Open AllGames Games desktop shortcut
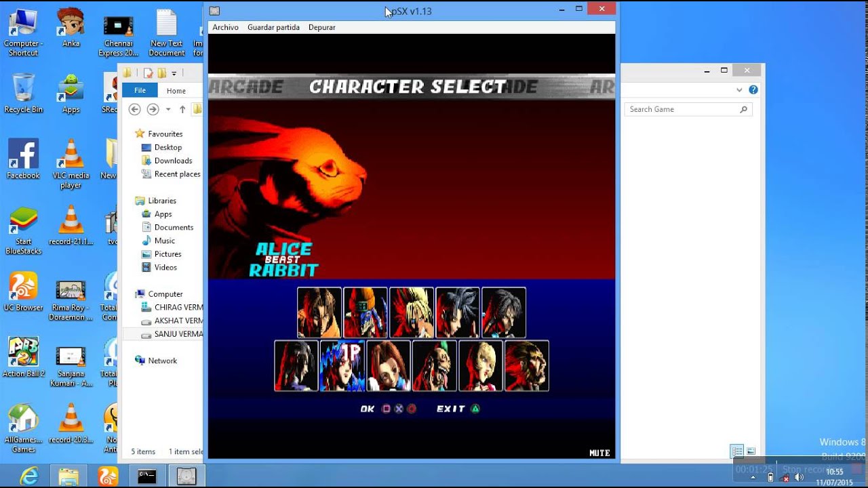This screenshot has width=868, height=488. (x=24, y=428)
